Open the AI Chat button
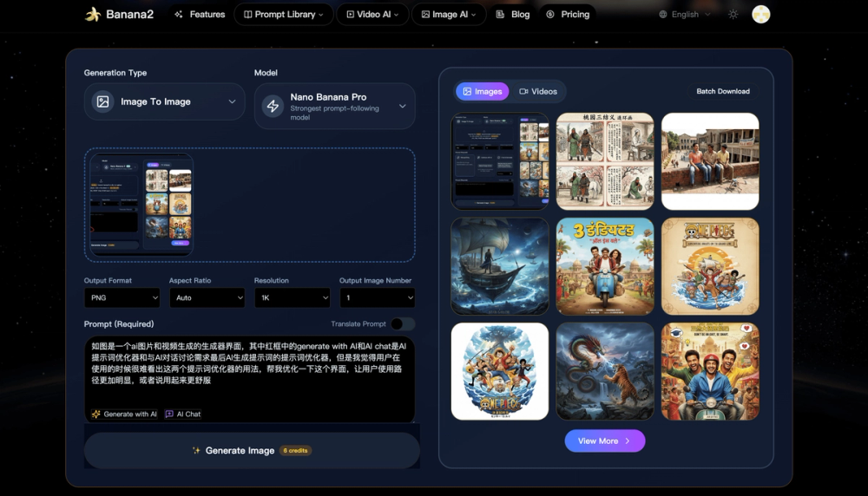 [x=182, y=414]
